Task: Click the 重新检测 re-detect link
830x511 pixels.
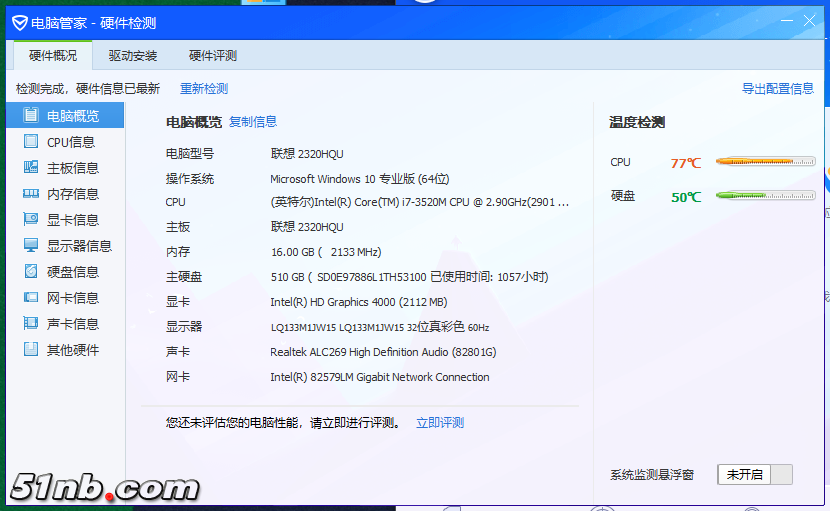Action: [x=204, y=89]
